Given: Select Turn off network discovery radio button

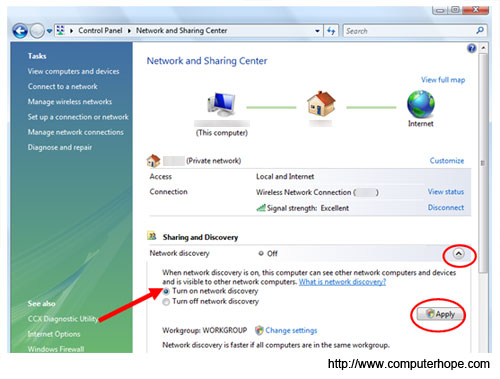Looking at the screenshot, I should coord(166,302).
